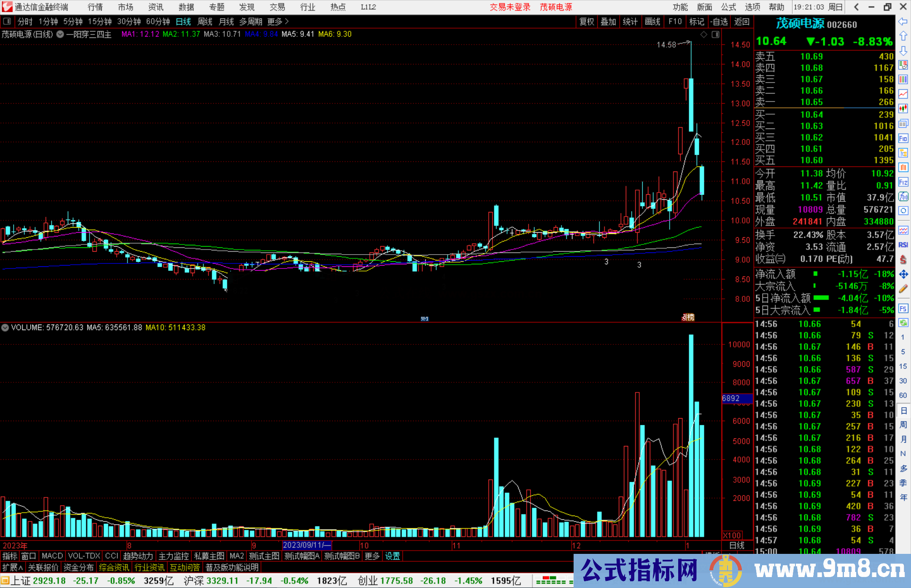Click the 2023/09/11 date marker on timeline

coord(307,545)
